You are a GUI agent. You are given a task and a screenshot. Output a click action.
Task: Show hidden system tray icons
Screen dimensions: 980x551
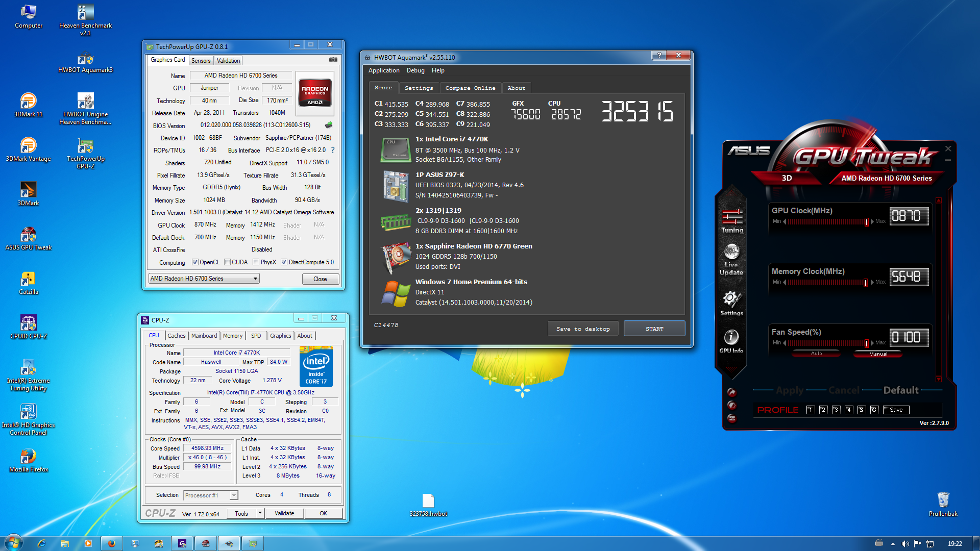893,544
